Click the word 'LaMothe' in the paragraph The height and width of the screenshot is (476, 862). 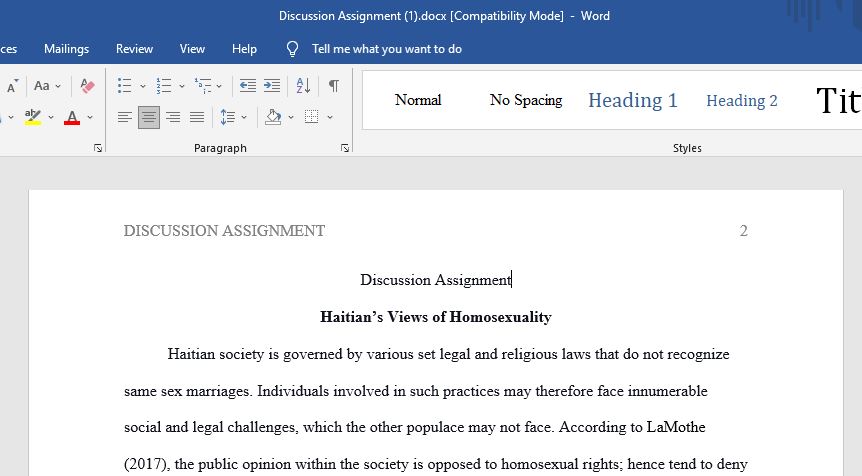[676, 427]
